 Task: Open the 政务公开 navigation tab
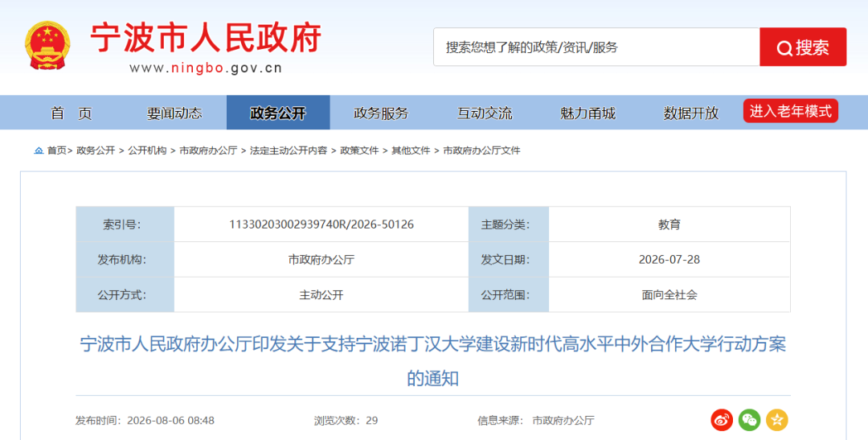point(278,113)
